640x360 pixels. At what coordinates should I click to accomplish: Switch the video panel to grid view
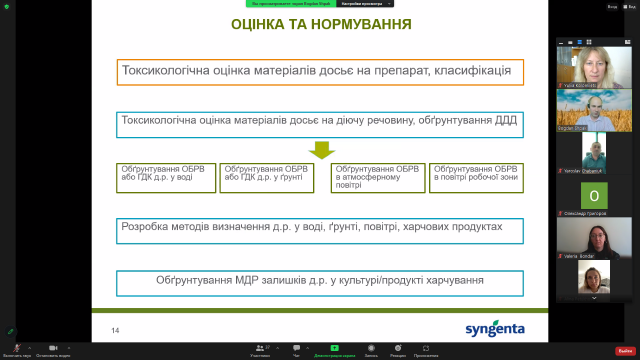pyautogui.click(x=589, y=42)
